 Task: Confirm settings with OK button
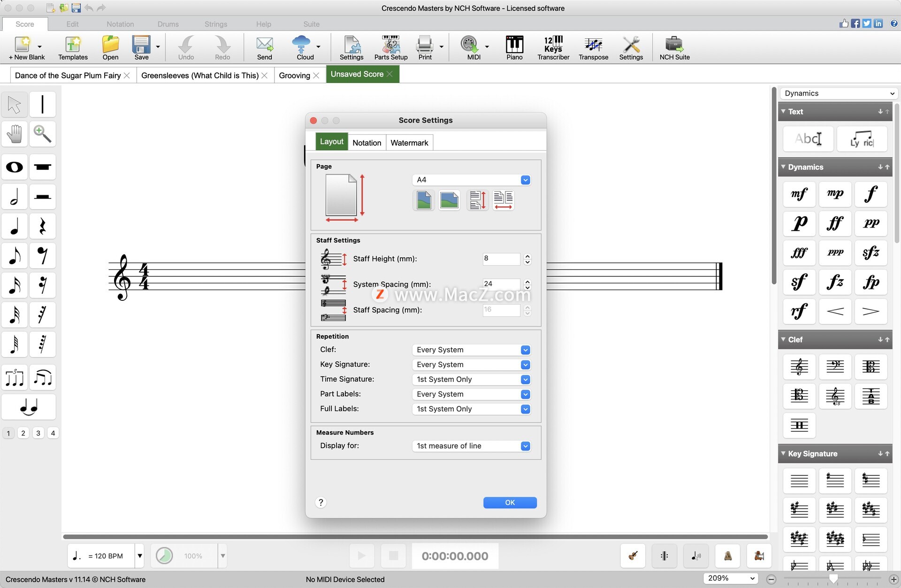[x=510, y=503]
